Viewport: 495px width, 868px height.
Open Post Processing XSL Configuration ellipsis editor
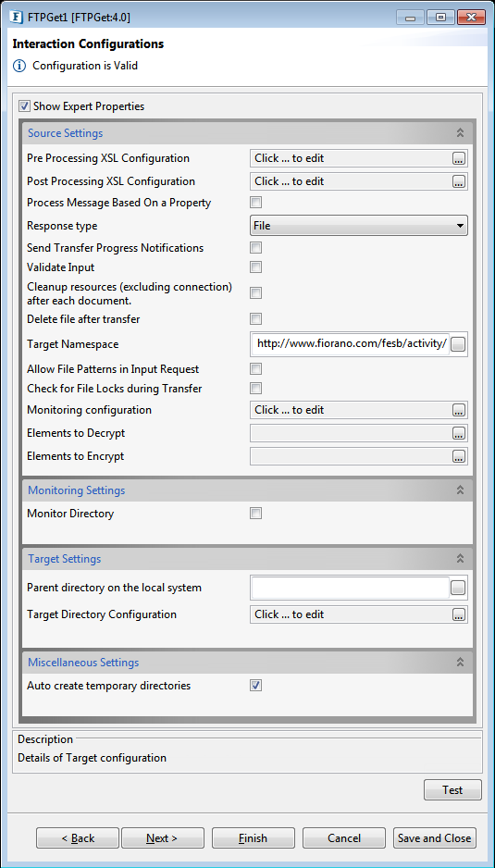[459, 181]
